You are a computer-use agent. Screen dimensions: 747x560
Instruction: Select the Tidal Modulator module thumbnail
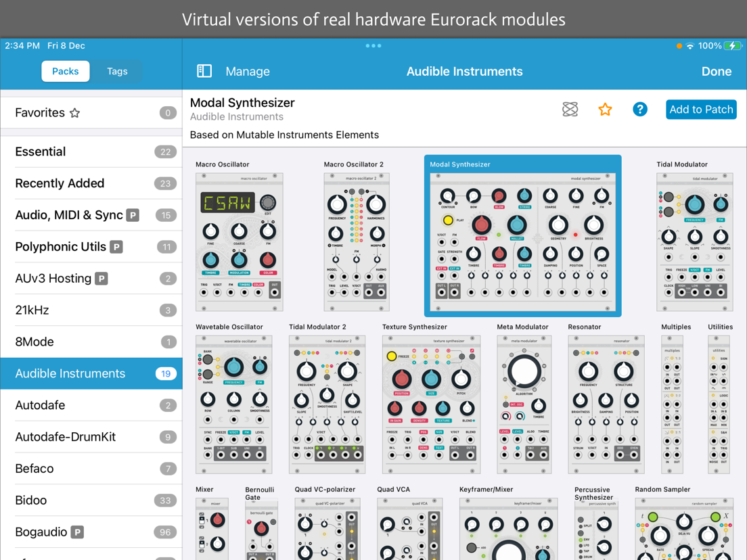point(695,242)
